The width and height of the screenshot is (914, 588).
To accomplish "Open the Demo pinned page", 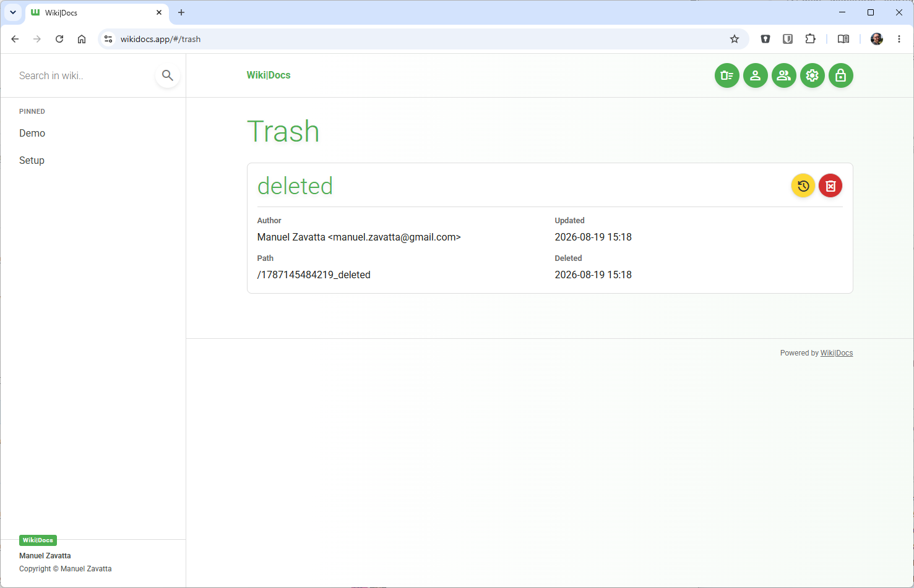I will click(32, 133).
